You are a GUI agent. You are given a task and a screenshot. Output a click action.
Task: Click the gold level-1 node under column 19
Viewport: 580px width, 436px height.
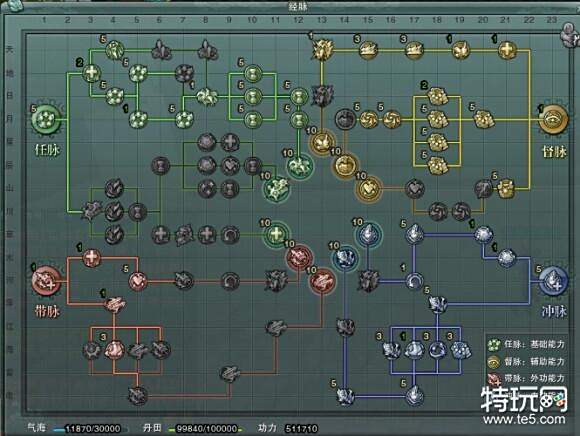click(461, 50)
